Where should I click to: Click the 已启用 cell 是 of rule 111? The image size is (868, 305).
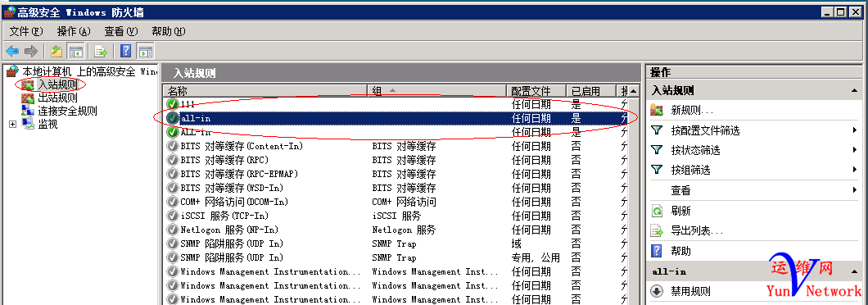coord(576,104)
